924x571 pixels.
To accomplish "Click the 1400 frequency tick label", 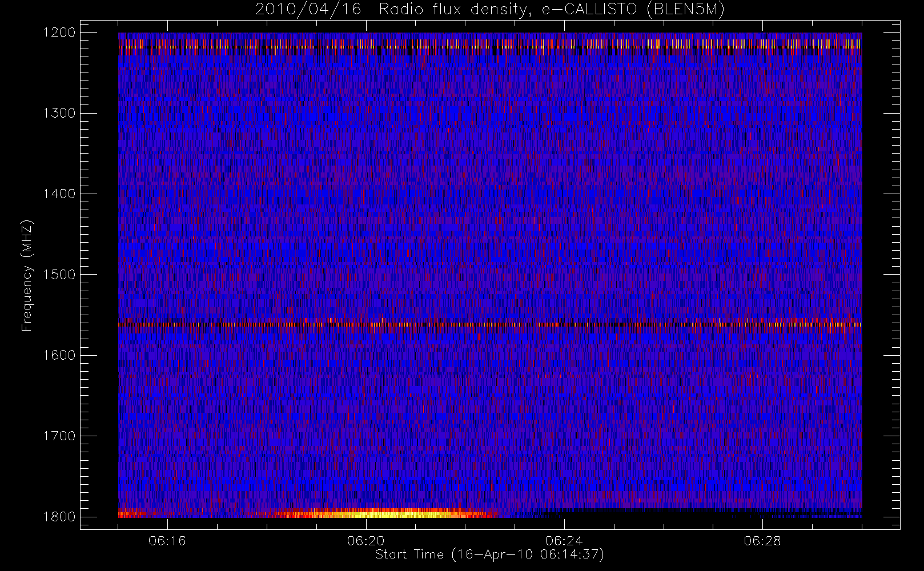I will (x=59, y=194).
